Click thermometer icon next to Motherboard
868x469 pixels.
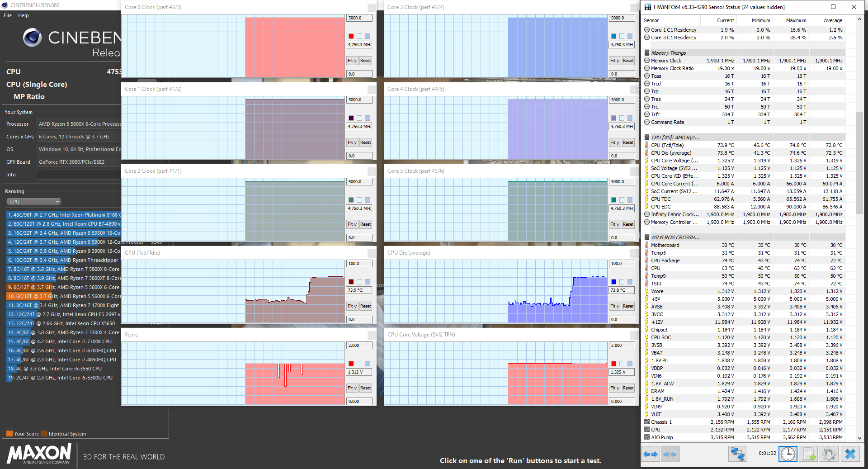(x=647, y=245)
